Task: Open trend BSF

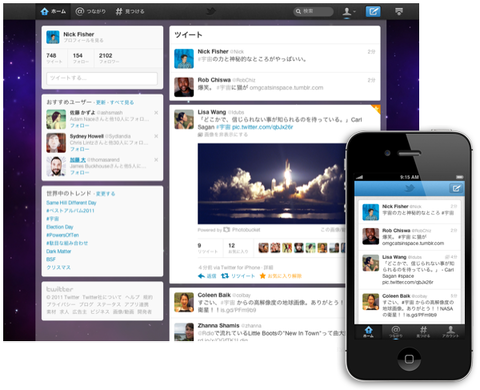Action: pos(51,259)
